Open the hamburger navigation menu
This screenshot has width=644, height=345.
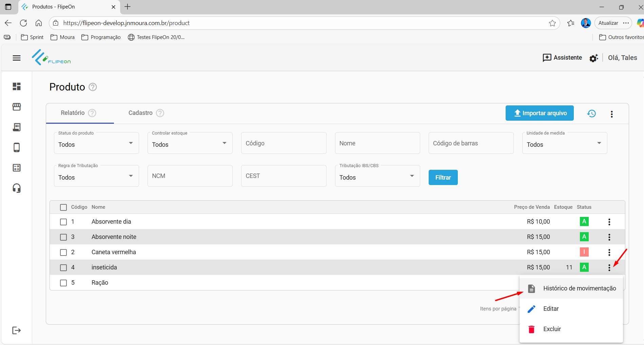pos(16,58)
